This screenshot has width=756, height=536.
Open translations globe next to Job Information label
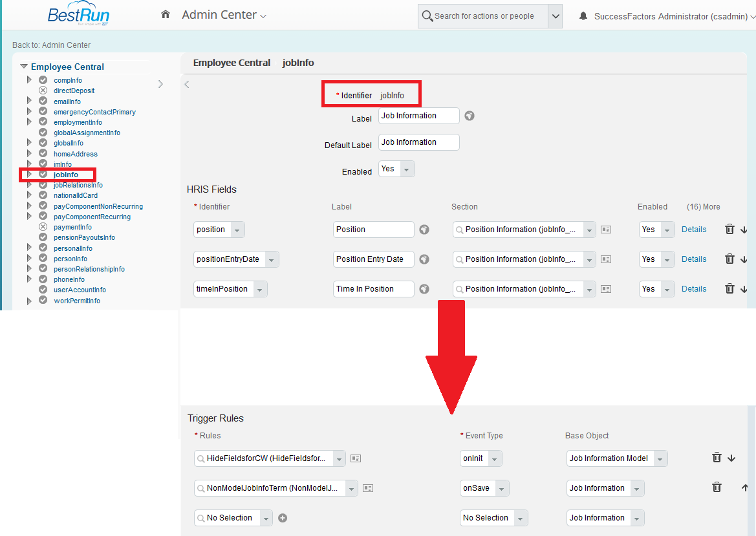(469, 116)
